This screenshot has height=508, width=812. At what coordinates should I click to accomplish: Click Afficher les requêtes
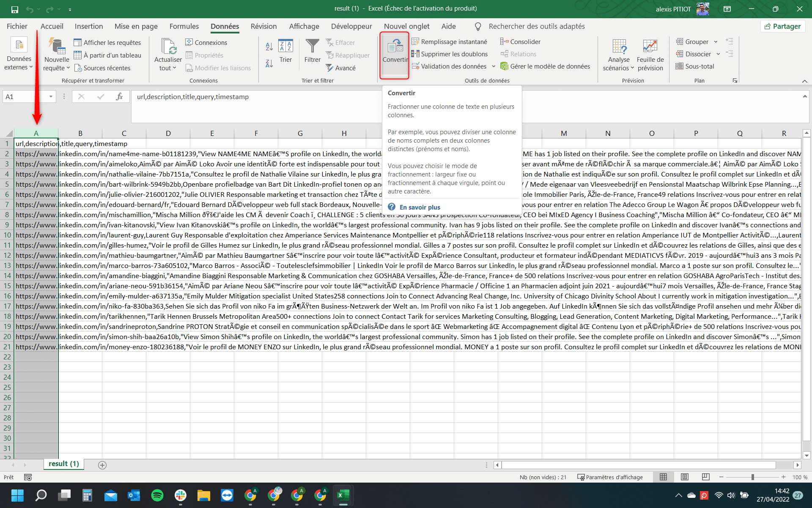pyautogui.click(x=107, y=42)
